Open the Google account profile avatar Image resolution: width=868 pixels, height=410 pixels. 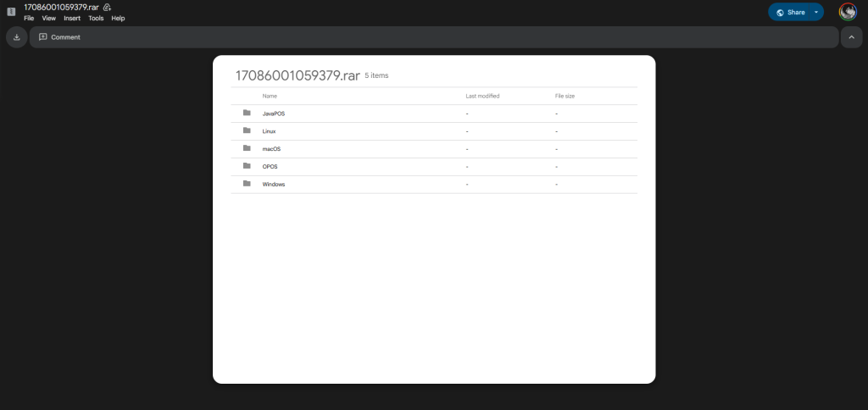tap(847, 12)
